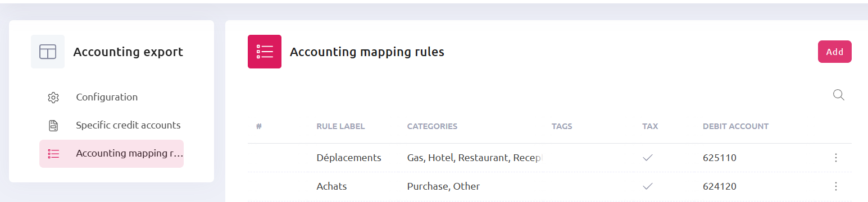Click debit account 625110 cell
The width and height of the screenshot is (868, 202).
coord(720,158)
